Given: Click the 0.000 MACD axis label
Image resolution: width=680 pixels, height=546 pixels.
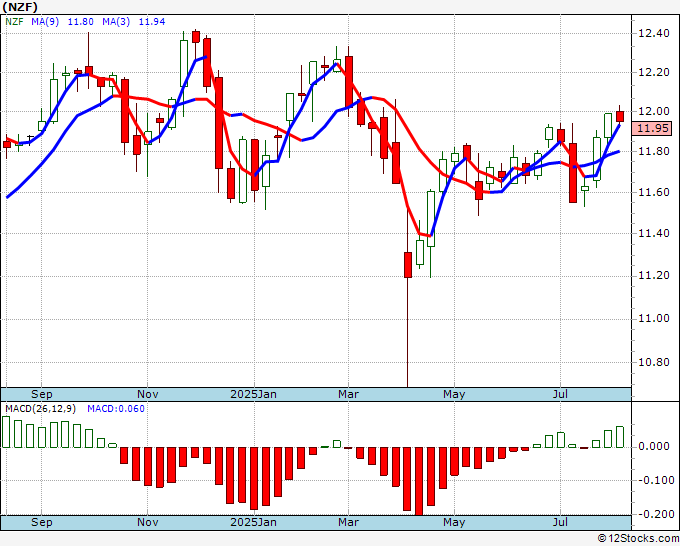Looking at the screenshot, I should pyautogui.click(x=654, y=447).
